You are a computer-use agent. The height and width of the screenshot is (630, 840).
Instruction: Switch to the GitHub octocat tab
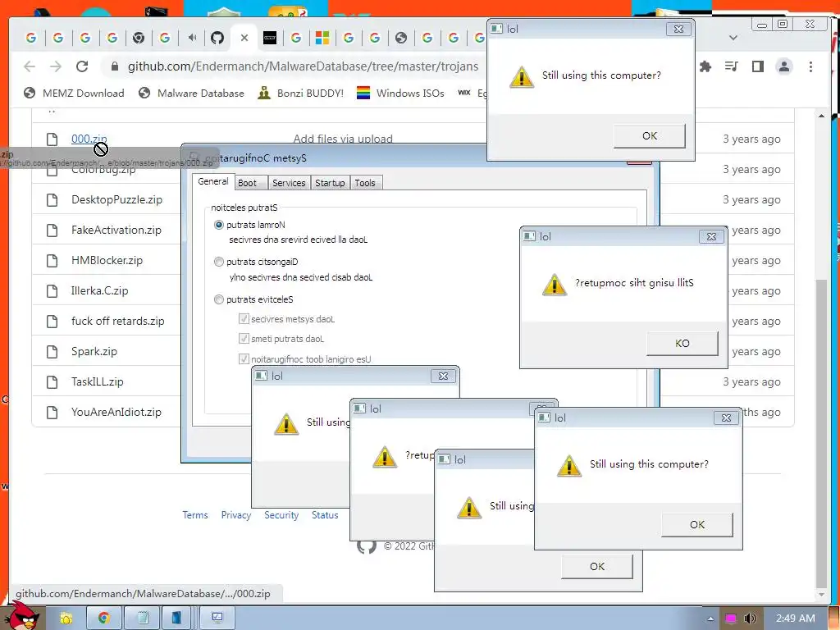tap(217, 38)
